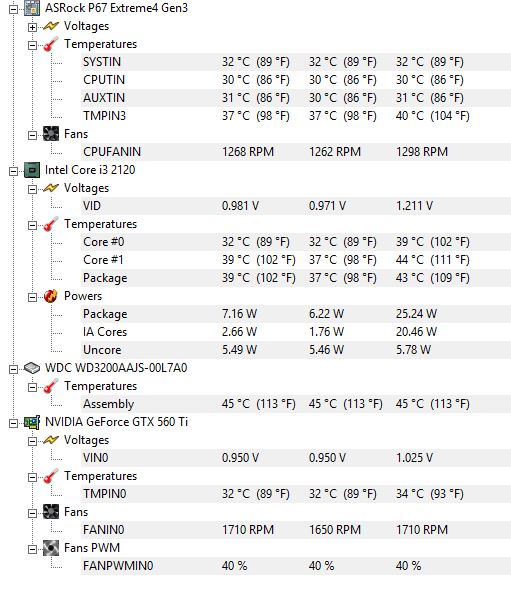The height and width of the screenshot is (595, 511).
Task: Click the ASRock P67 motherboard icon
Action: 32,8
